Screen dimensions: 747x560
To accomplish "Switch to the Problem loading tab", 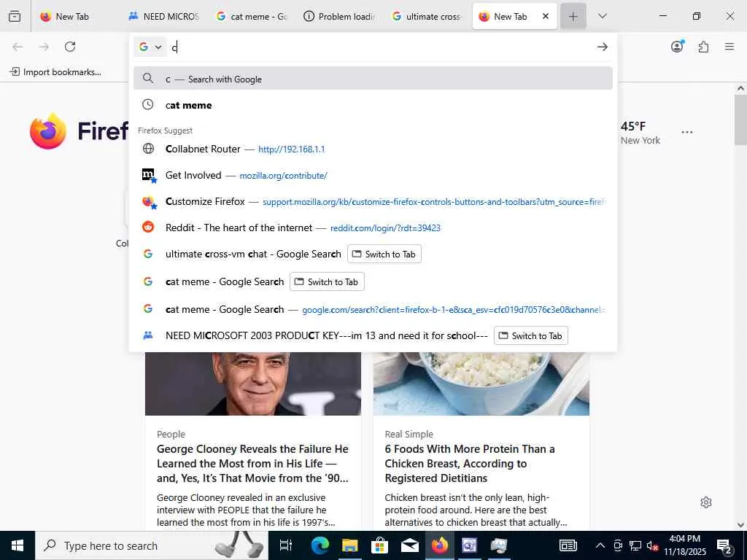I will pos(338,16).
